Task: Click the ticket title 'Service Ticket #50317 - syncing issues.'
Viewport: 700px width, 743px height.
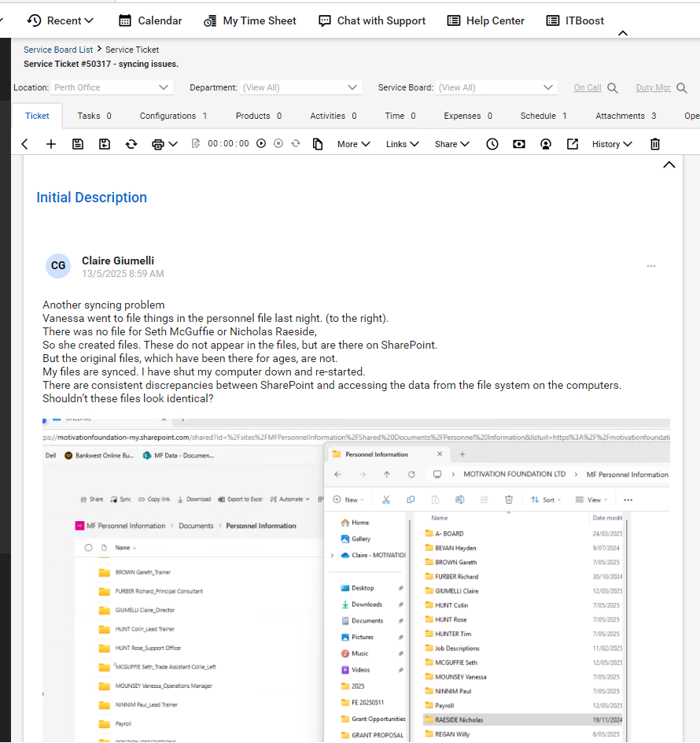Action: 101,64
